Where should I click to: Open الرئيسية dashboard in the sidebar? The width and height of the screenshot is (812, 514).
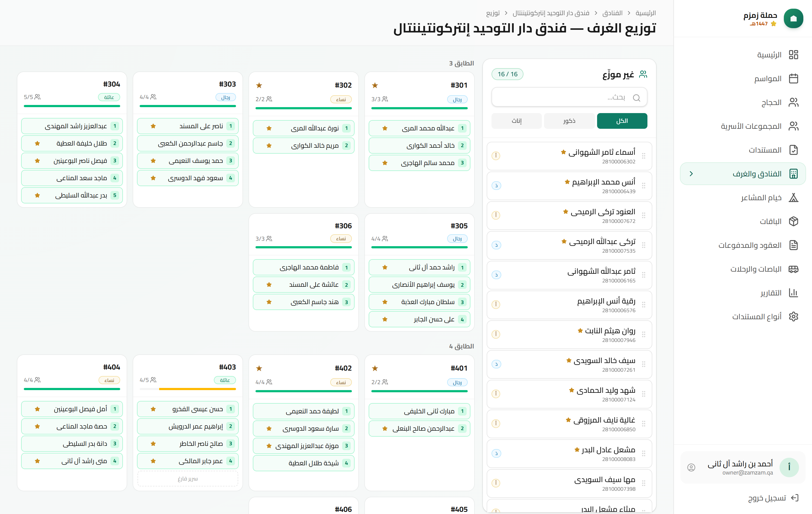[743, 55]
